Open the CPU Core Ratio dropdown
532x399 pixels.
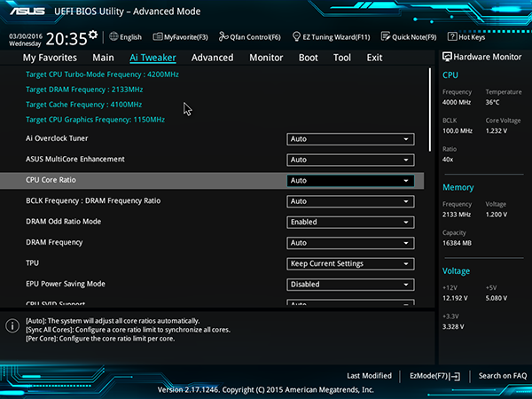pyautogui.click(x=350, y=181)
